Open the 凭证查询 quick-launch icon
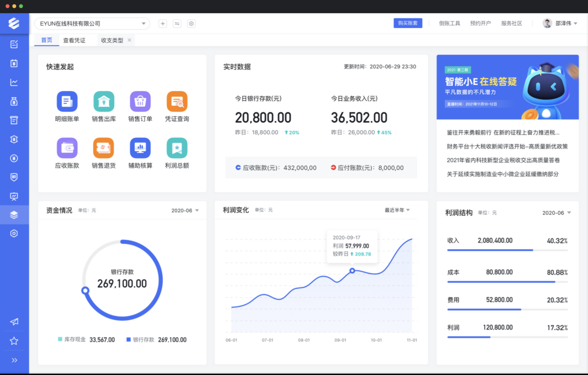 (177, 102)
